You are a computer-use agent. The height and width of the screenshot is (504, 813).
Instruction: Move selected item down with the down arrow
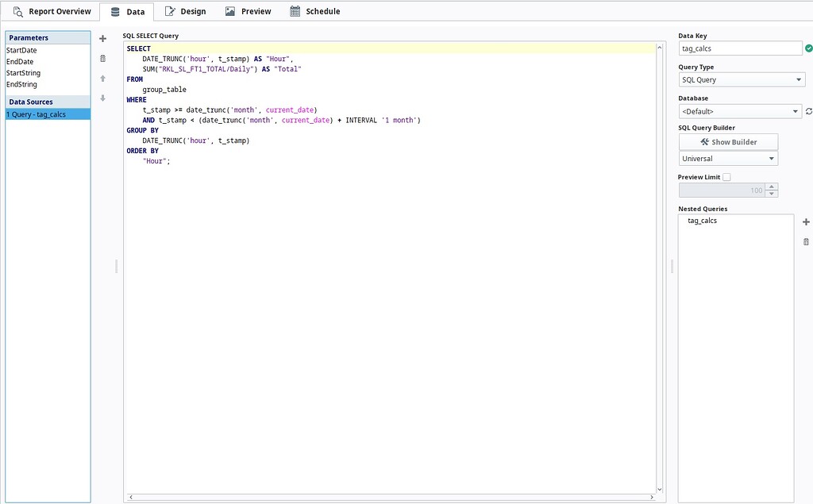(x=102, y=98)
